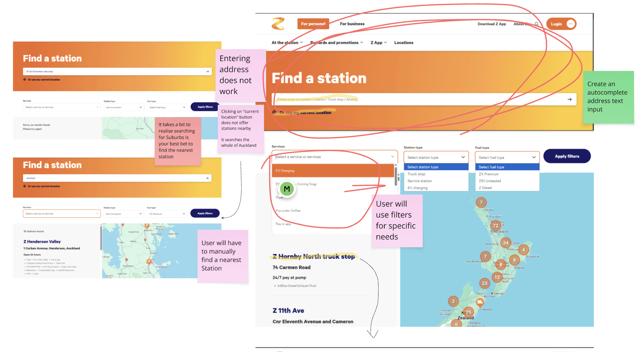
Task: Click Or use my current location in large mockup
Action: click(305, 113)
